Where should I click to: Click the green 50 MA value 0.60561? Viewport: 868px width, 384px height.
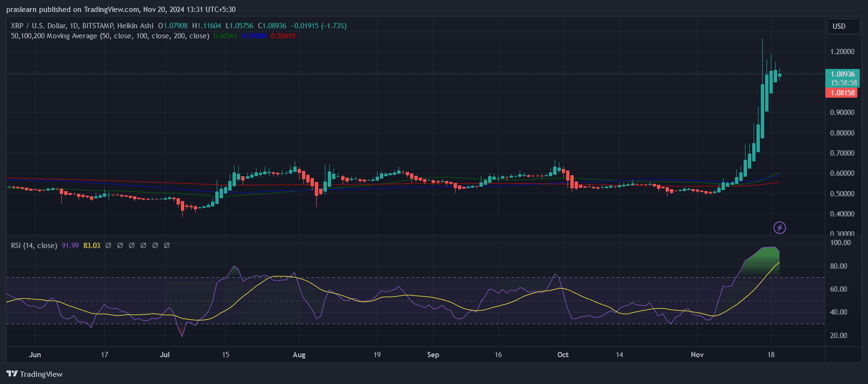click(x=225, y=36)
